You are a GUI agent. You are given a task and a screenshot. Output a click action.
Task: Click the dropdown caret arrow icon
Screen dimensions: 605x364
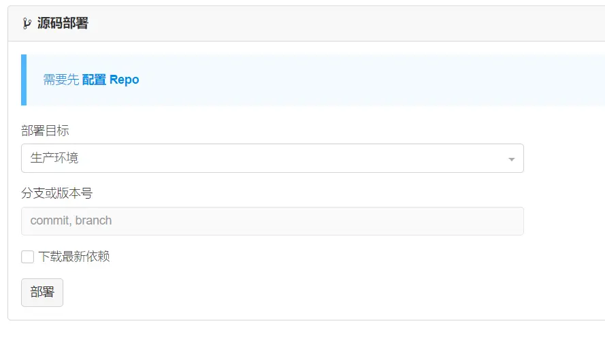(x=511, y=159)
